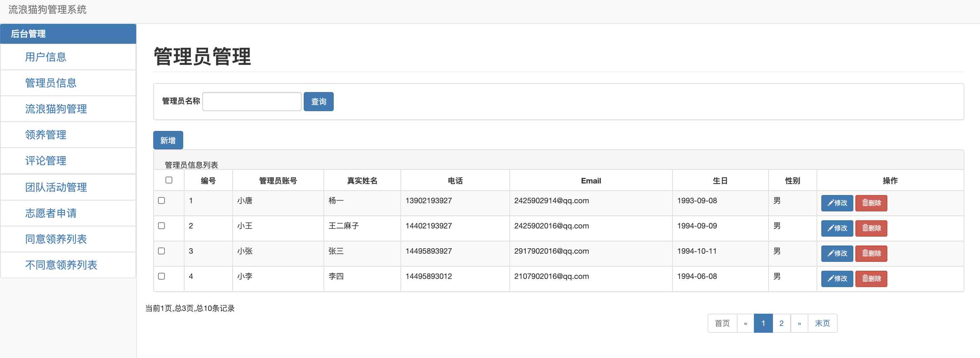Jump to 末页 last page
Viewport: 980px width, 358px height.
point(822,323)
